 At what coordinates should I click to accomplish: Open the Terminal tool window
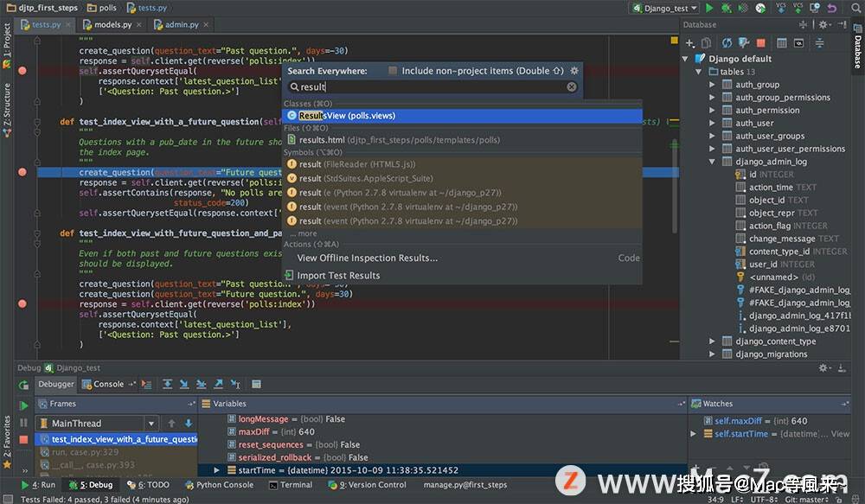tap(290, 485)
